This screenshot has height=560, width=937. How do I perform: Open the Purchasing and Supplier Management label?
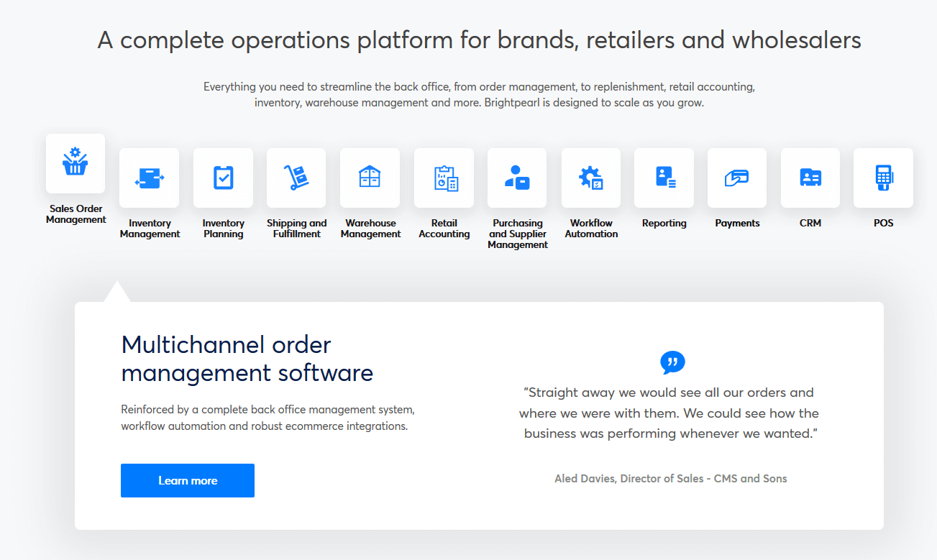[517, 234]
